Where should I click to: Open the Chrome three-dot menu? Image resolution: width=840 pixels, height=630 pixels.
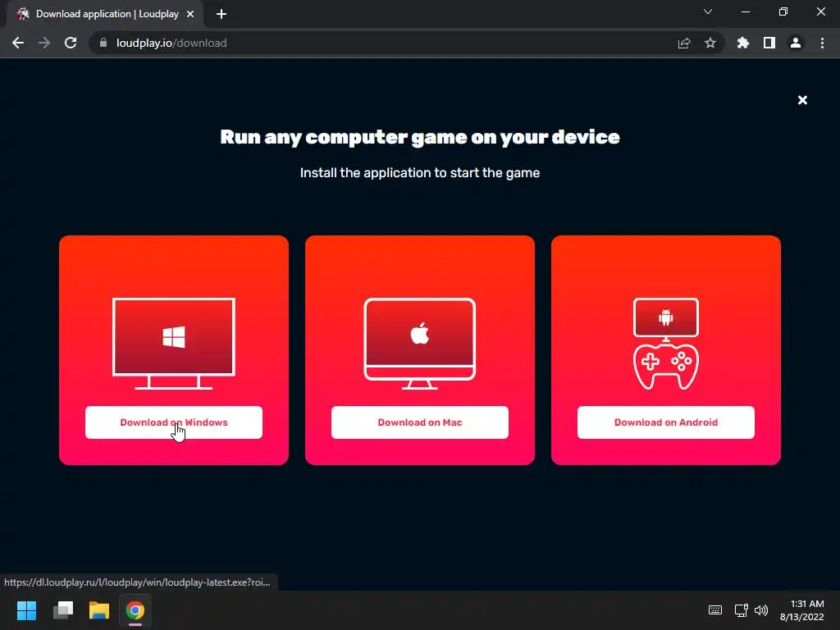pyautogui.click(x=822, y=43)
